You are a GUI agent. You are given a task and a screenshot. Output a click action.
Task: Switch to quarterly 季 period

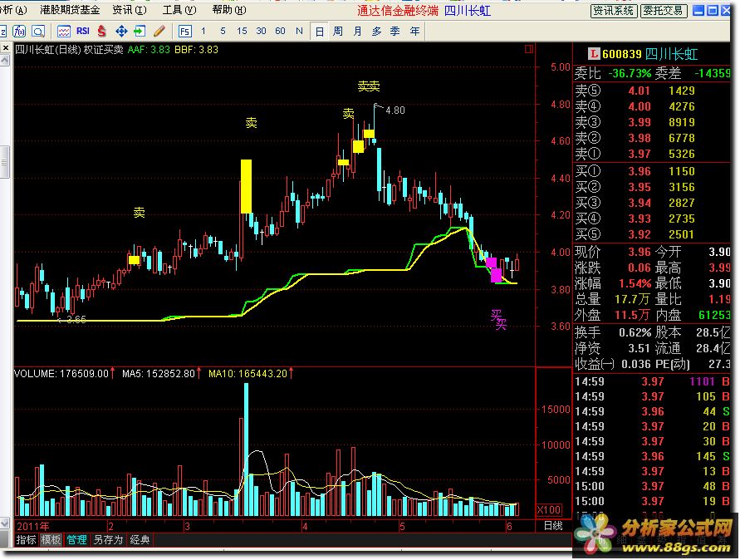(395, 32)
